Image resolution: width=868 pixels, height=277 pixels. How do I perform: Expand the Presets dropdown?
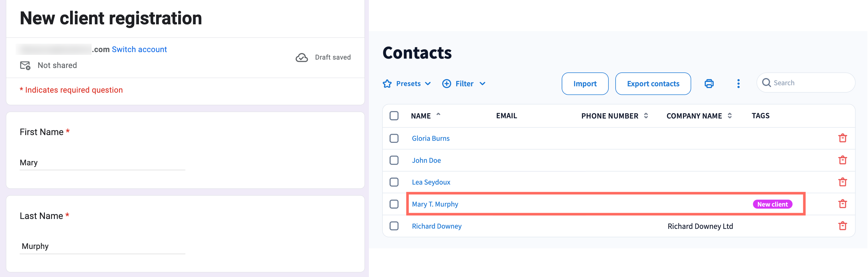[x=407, y=84]
